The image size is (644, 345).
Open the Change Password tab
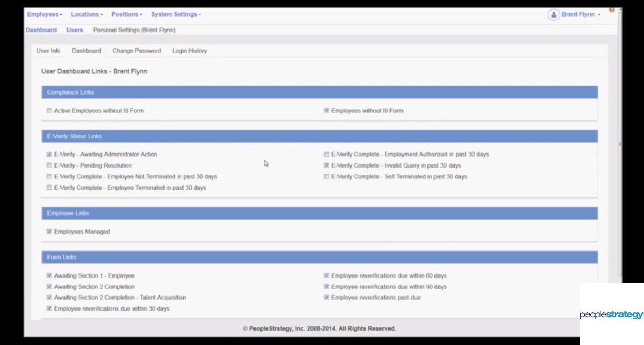(x=137, y=51)
